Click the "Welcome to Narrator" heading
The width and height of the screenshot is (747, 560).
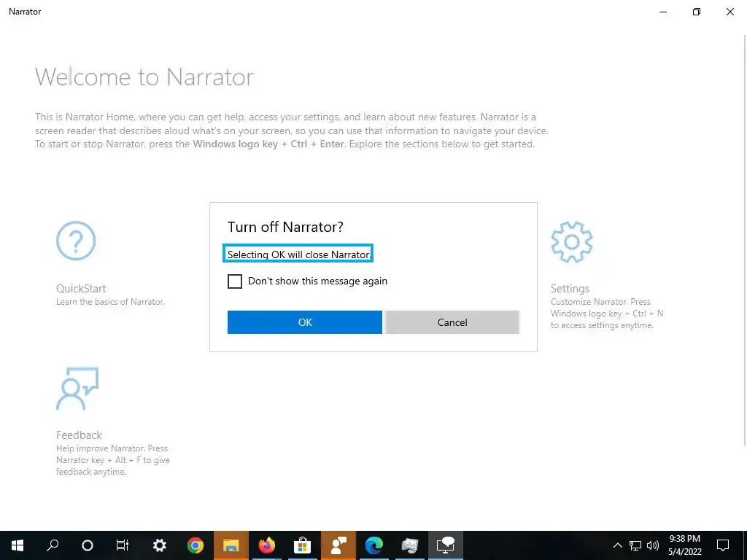click(144, 77)
